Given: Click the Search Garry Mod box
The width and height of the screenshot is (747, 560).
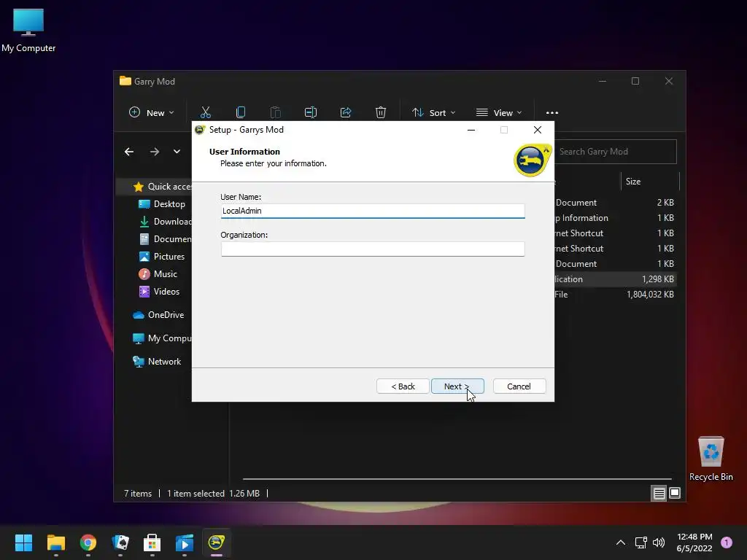Looking at the screenshot, I should coord(616,152).
